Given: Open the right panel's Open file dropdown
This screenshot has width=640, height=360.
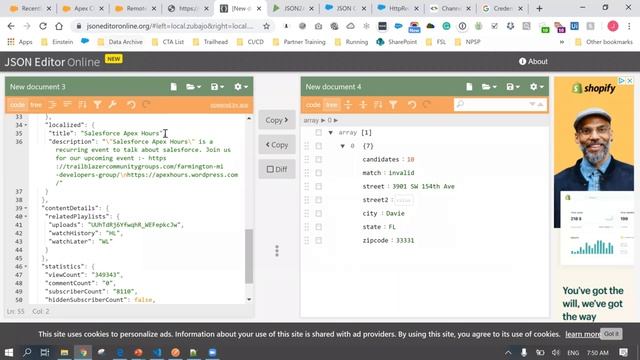Looking at the screenshot, I should 489,87.
